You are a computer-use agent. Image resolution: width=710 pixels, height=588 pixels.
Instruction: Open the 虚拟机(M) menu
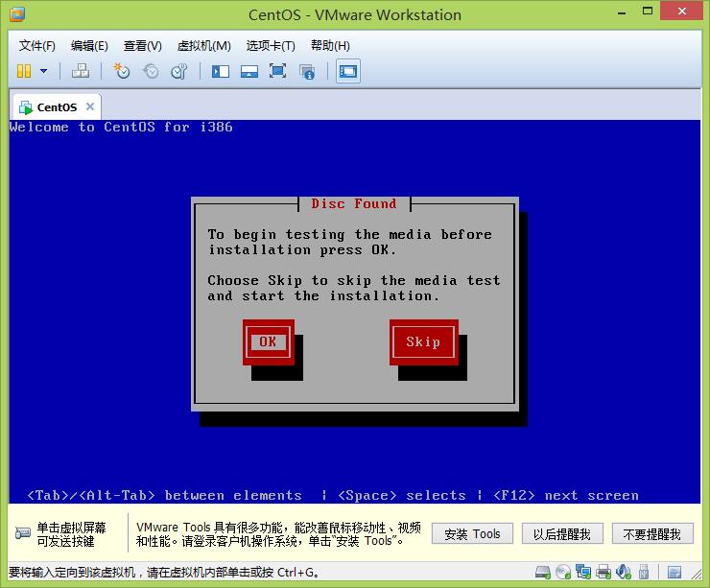click(x=204, y=46)
